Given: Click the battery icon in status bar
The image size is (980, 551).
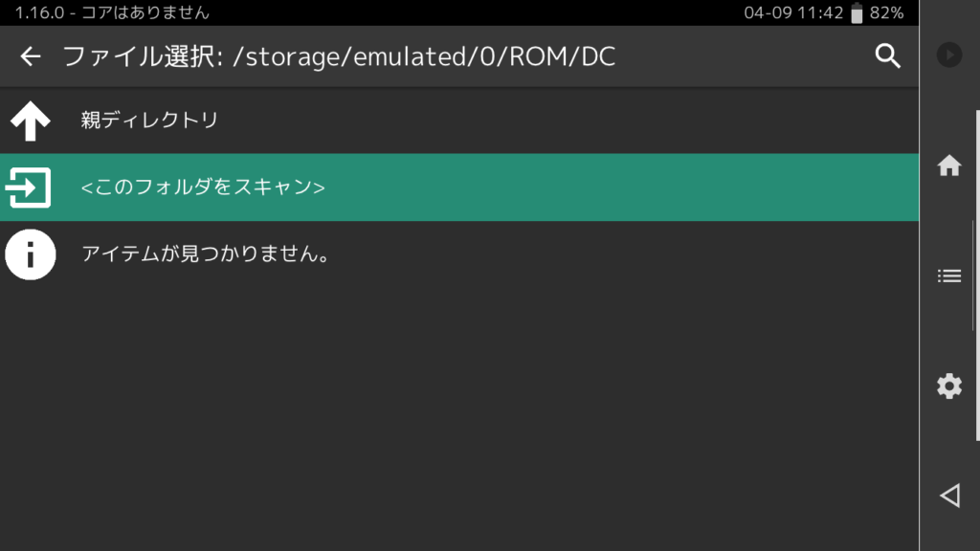Looking at the screenshot, I should [857, 12].
